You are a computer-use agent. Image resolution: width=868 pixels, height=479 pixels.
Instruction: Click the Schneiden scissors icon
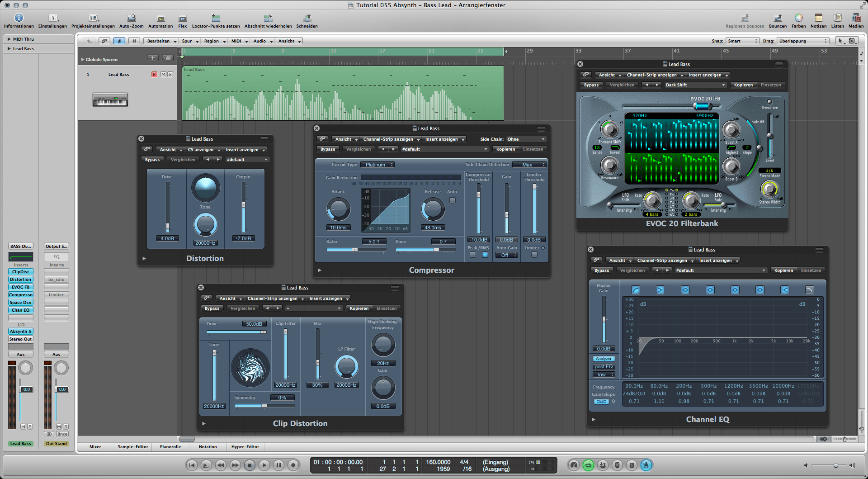[x=307, y=19]
